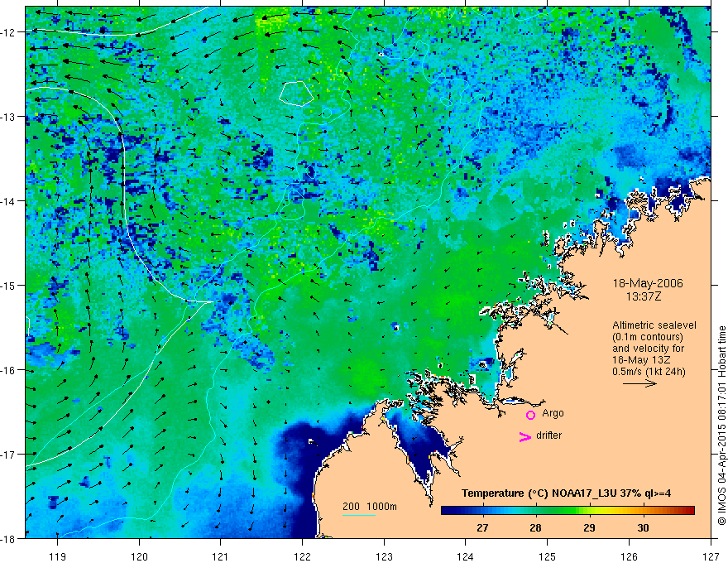Click the cyan 200m isobath legend line
This screenshot has width=728, height=563.
tap(359, 515)
